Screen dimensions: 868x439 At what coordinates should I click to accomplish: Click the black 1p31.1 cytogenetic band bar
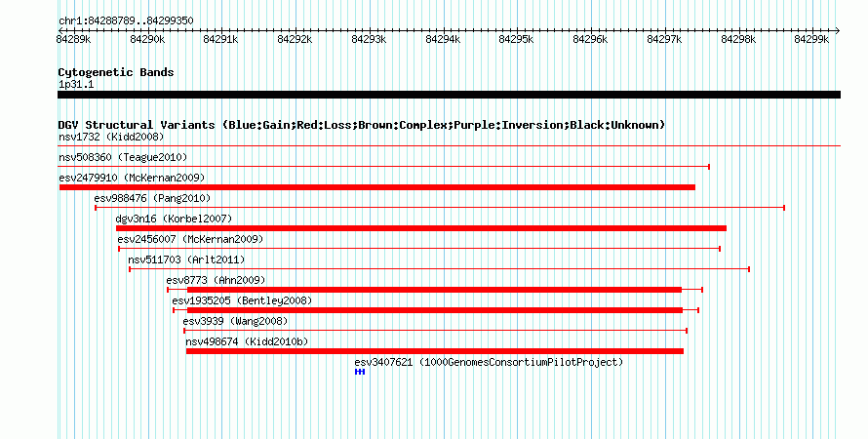click(449, 95)
